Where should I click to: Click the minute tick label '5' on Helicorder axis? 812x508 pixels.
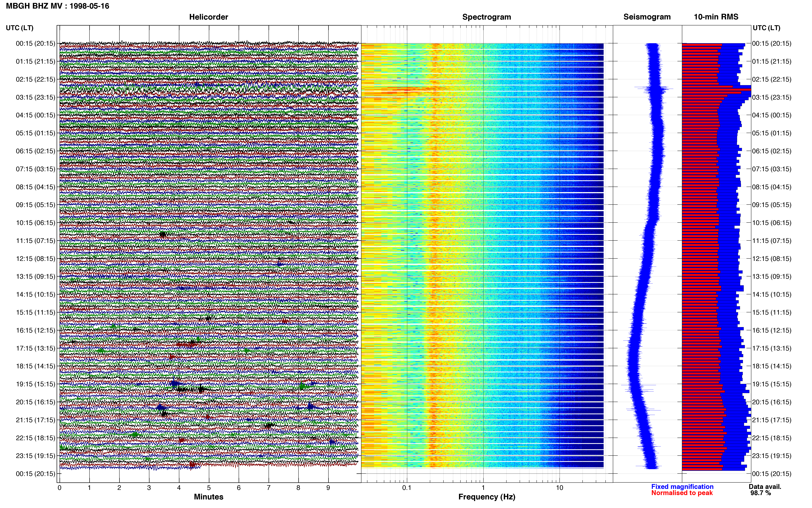point(209,487)
